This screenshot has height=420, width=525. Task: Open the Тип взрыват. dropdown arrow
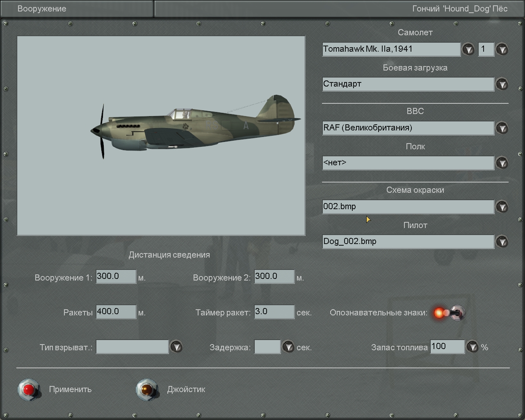click(x=176, y=347)
